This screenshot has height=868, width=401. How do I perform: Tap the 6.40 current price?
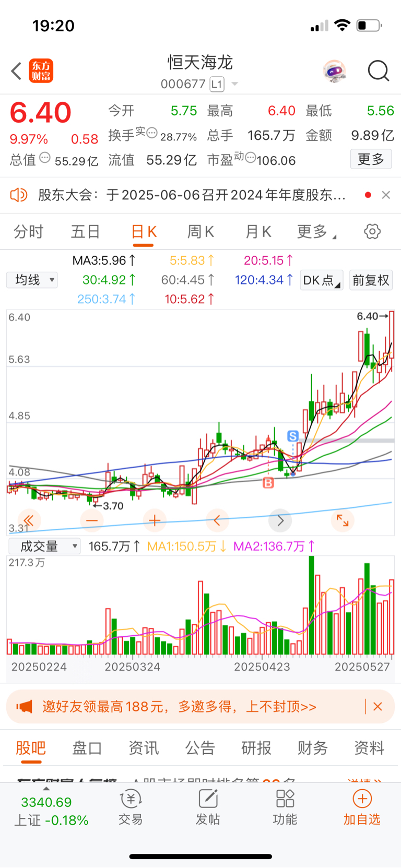(x=41, y=113)
